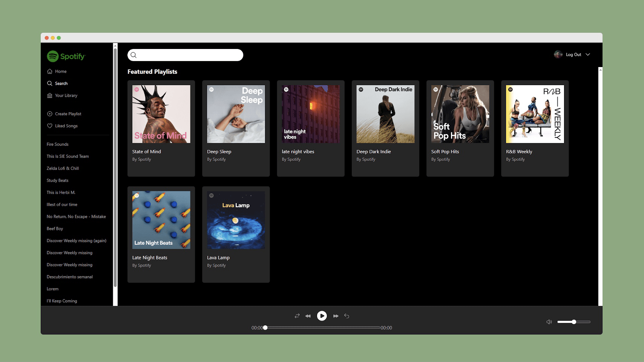Click the heart icon beside Liked Songs

(x=50, y=126)
